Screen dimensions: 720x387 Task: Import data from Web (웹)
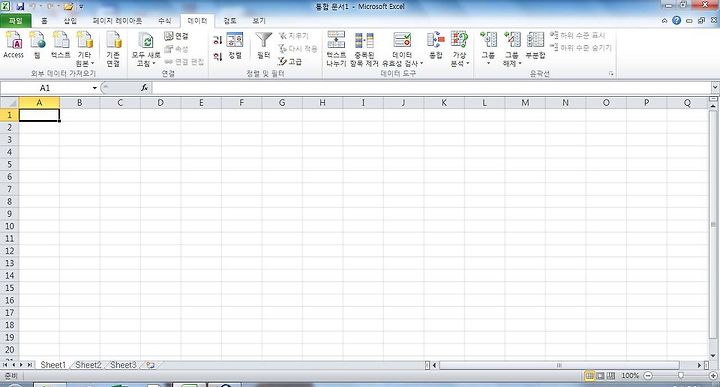(x=37, y=45)
